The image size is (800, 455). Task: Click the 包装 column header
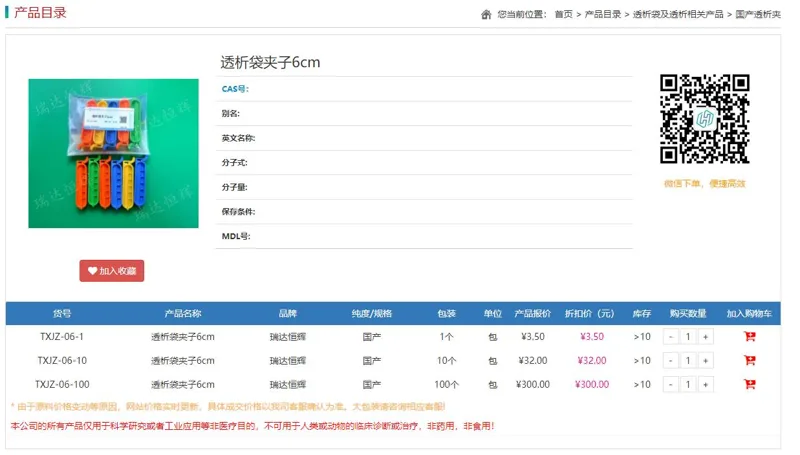pyautogui.click(x=446, y=314)
